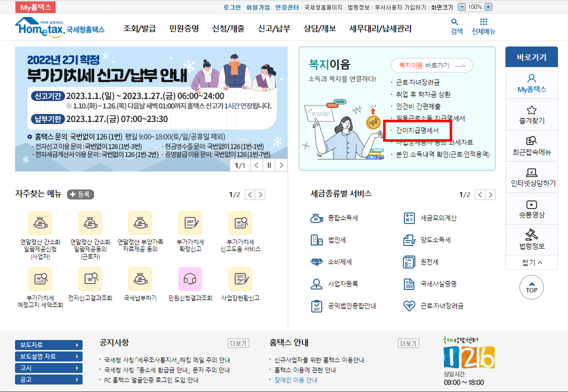The height and width of the screenshot is (392, 568).
Task: Increase screen size with plus button
Action: (488, 7)
